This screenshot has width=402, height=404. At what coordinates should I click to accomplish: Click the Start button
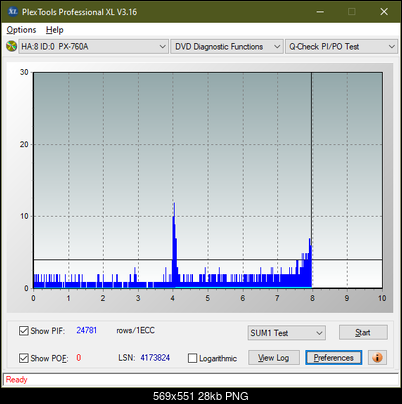pyautogui.click(x=363, y=332)
